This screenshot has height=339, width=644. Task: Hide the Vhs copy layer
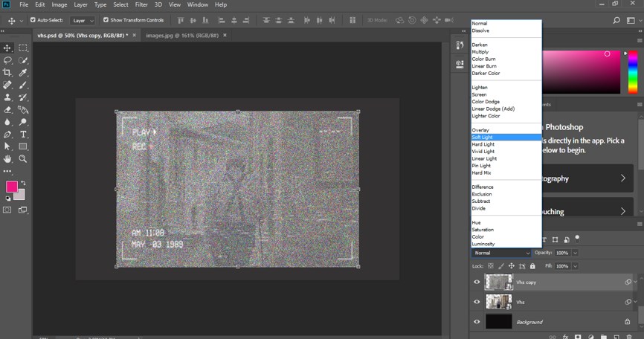point(476,282)
